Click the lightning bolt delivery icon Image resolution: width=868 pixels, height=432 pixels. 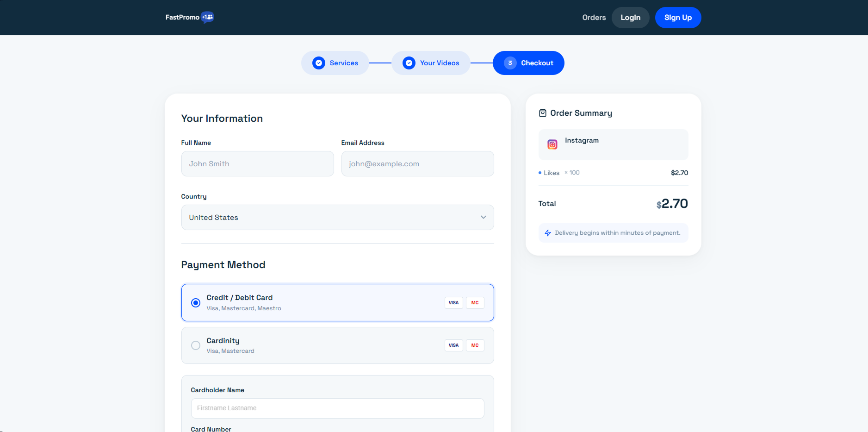click(x=548, y=233)
